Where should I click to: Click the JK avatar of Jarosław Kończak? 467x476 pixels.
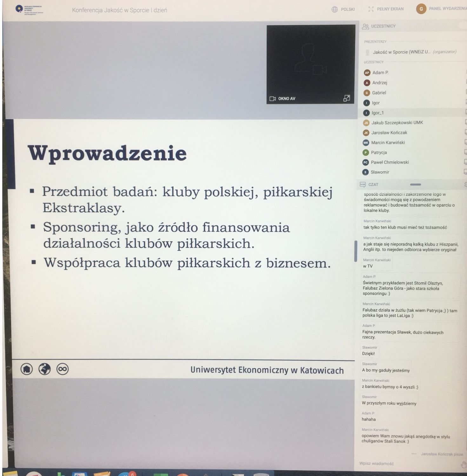pos(366,133)
